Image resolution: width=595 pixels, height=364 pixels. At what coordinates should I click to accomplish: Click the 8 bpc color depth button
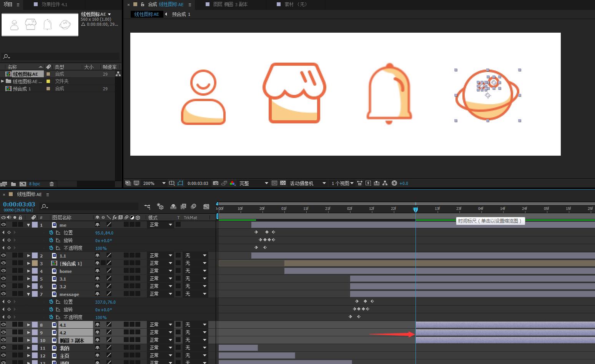[x=35, y=184]
